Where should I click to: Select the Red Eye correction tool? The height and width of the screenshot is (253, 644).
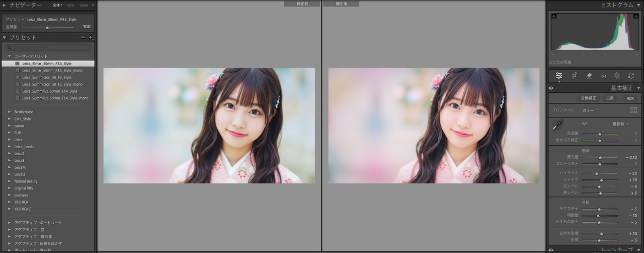pos(604,76)
